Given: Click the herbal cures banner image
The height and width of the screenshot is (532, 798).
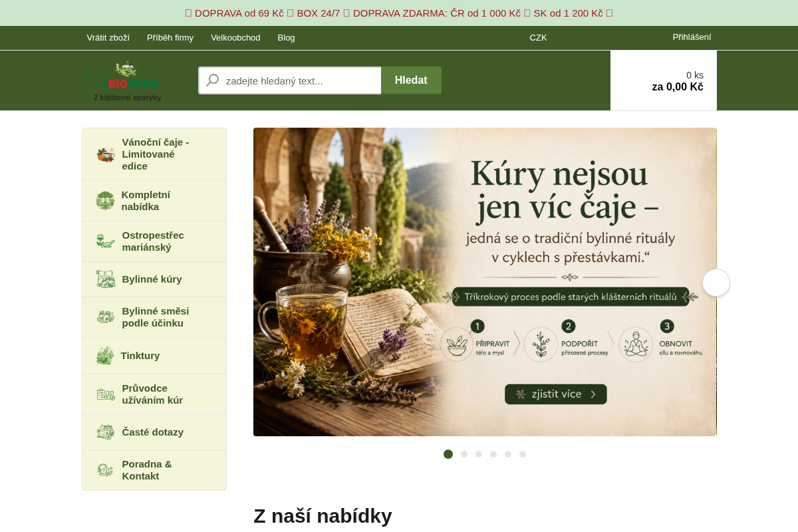Looking at the screenshot, I should [x=485, y=282].
